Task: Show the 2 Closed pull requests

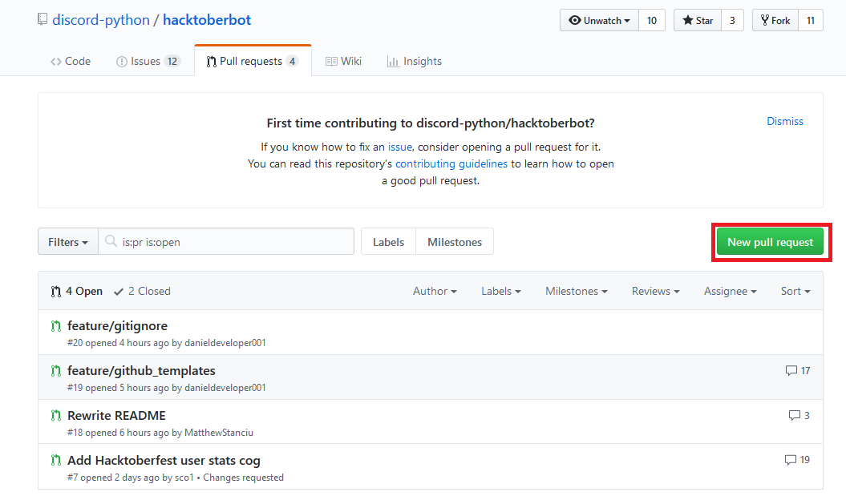Action: (x=143, y=292)
